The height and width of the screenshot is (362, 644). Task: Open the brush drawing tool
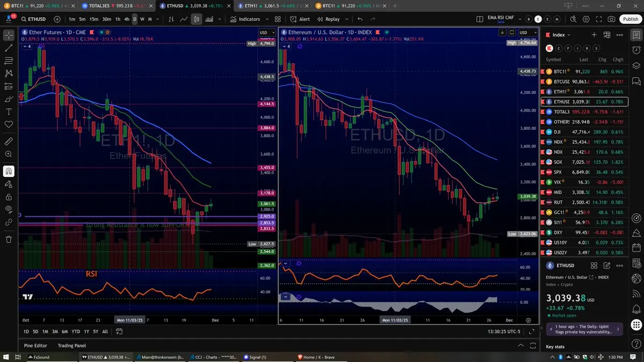(9, 99)
